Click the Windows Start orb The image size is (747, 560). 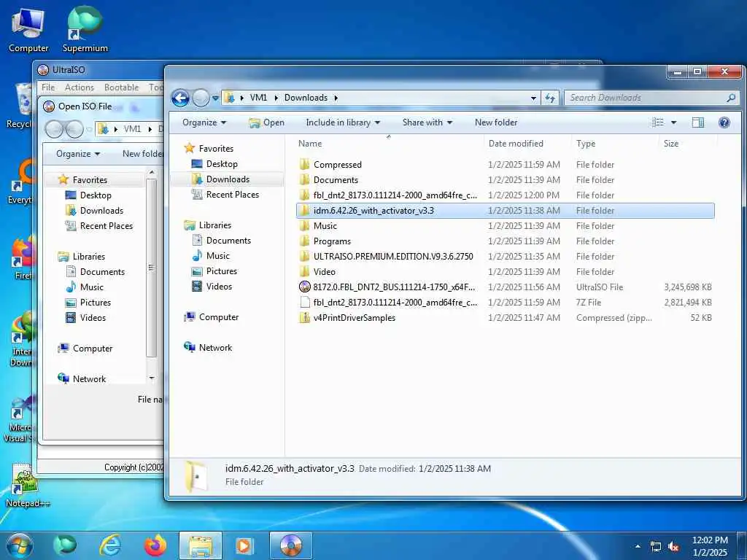pos(19,545)
